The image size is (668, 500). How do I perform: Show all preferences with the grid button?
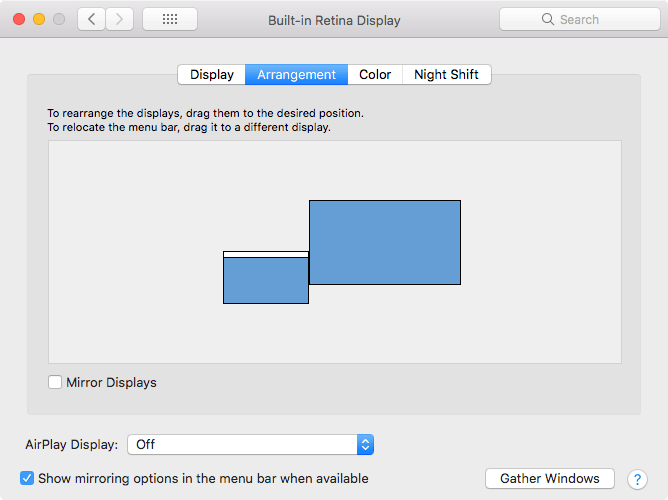(170, 19)
